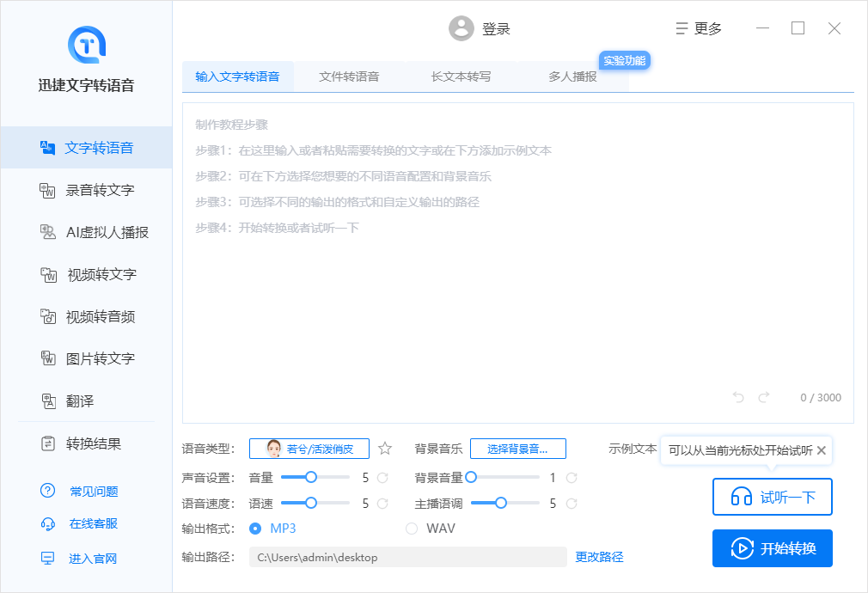Viewport: 868px width, 593px height.
Task: Reset 背景音量 with refresh icon
Action: tap(572, 478)
